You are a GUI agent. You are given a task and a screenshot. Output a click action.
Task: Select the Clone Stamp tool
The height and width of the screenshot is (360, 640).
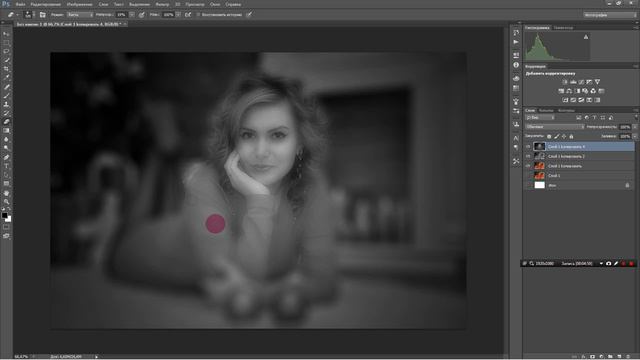pos(6,104)
